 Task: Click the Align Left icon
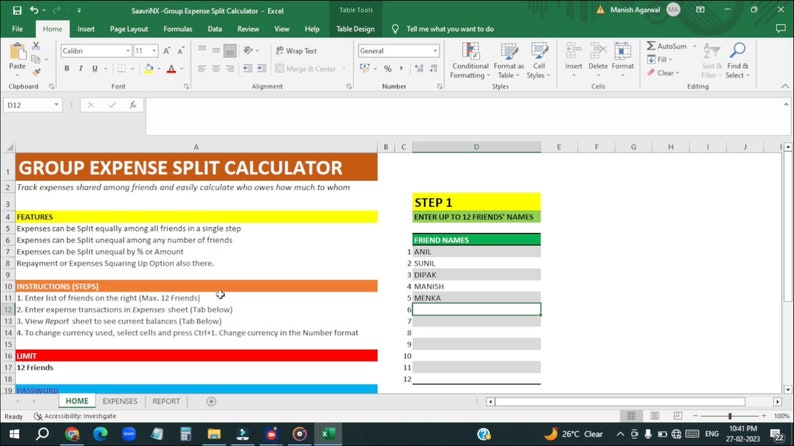(202, 68)
